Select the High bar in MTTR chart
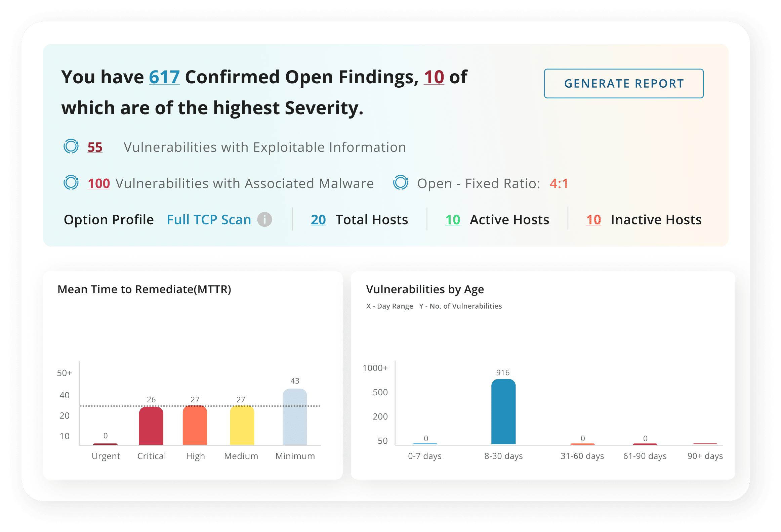Viewport: 781px width, 532px height. click(x=195, y=425)
